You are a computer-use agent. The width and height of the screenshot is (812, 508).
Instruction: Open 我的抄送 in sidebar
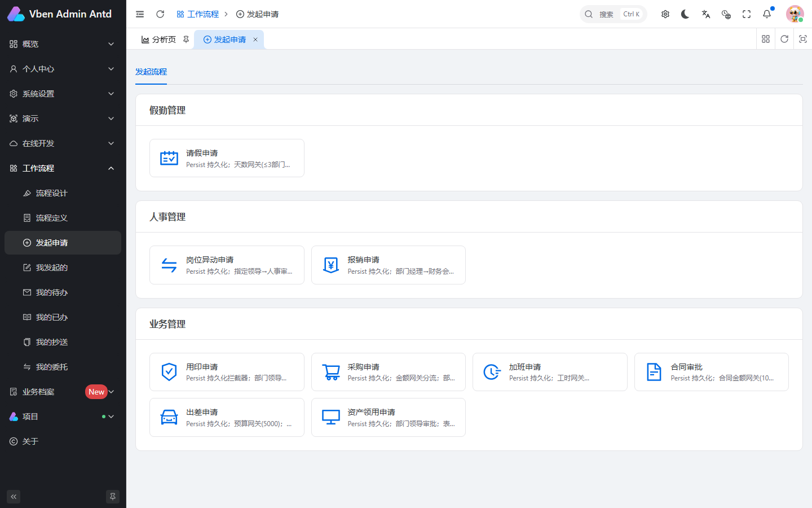point(63,342)
